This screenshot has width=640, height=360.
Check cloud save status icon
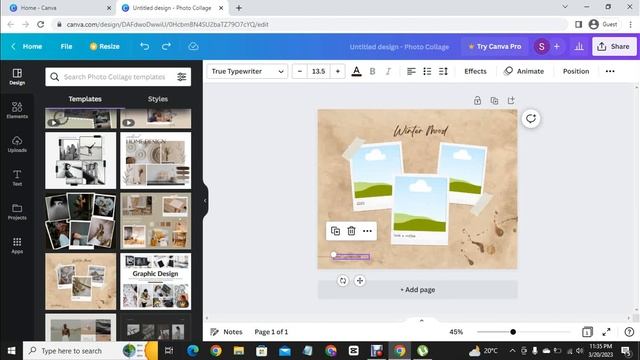click(x=193, y=47)
